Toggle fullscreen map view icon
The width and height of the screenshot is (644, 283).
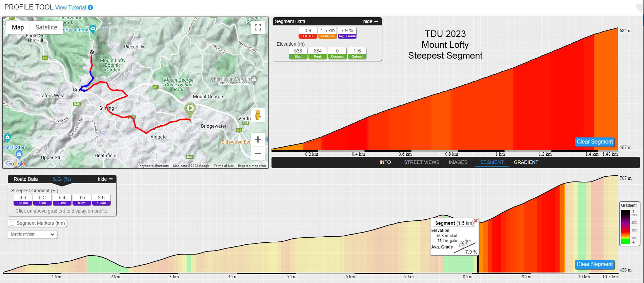[258, 27]
